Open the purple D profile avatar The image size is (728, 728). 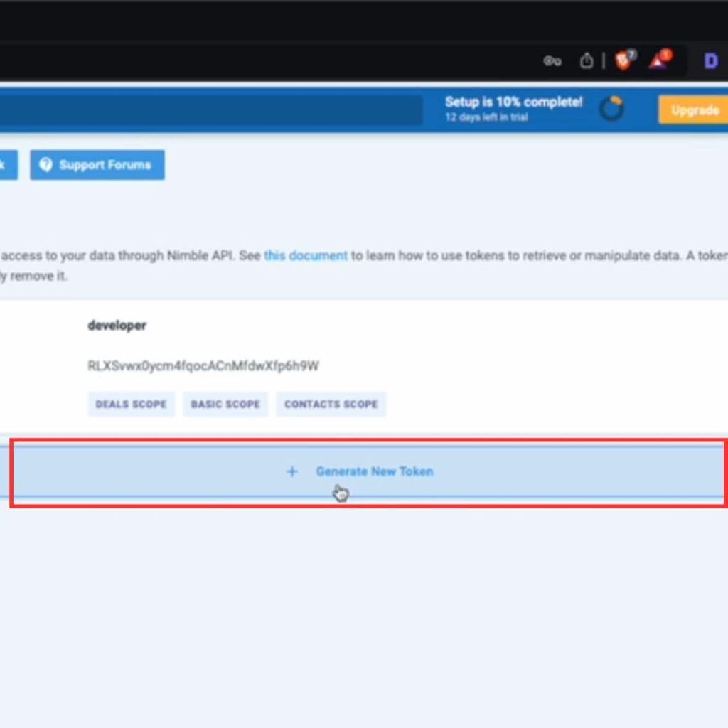(x=710, y=61)
